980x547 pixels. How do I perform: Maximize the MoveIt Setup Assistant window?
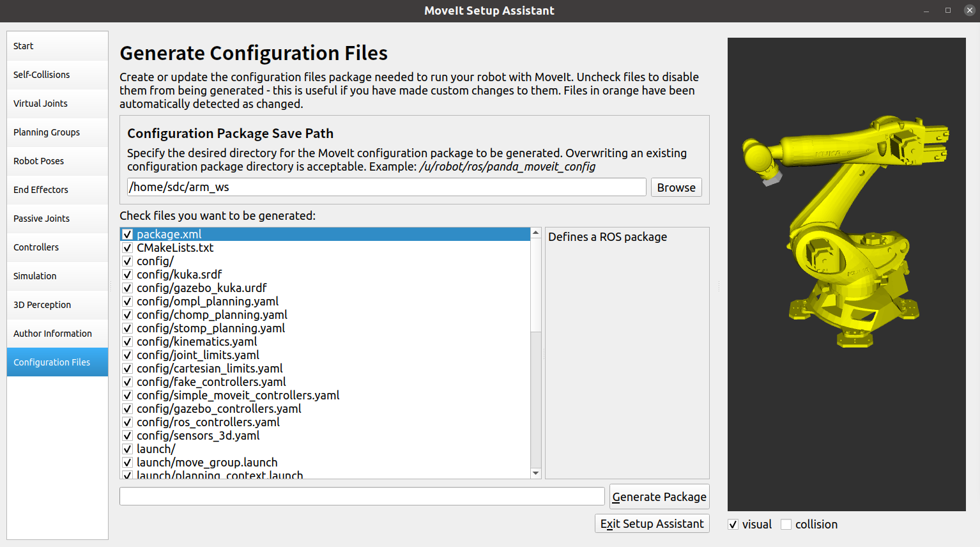click(948, 11)
